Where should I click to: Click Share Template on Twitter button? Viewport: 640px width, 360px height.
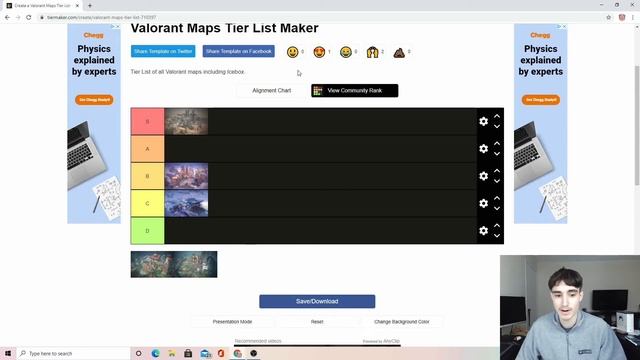coord(163,51)
